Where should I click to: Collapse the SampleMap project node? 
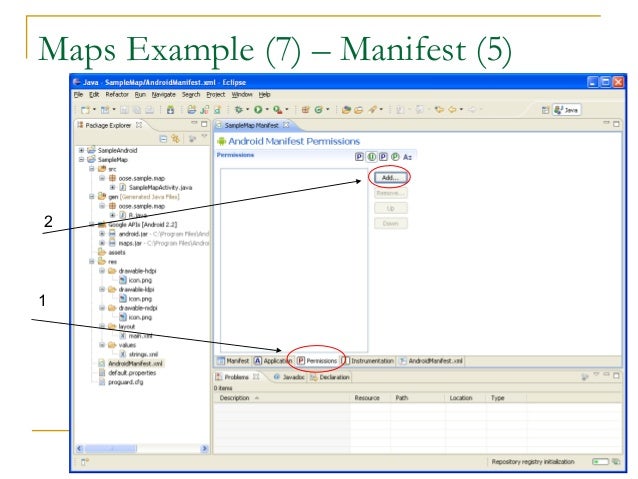pos(81,160)
